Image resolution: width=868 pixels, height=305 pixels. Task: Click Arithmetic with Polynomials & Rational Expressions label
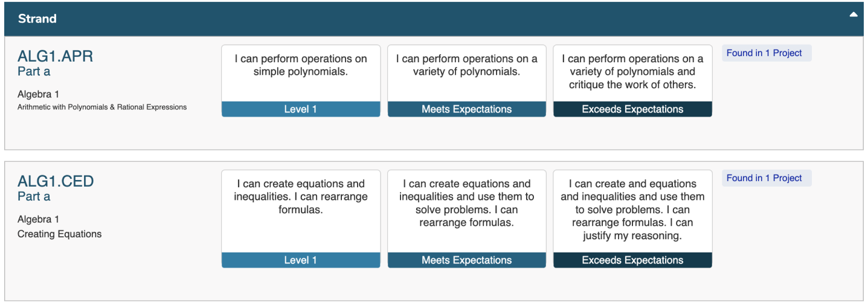[102, 107]
